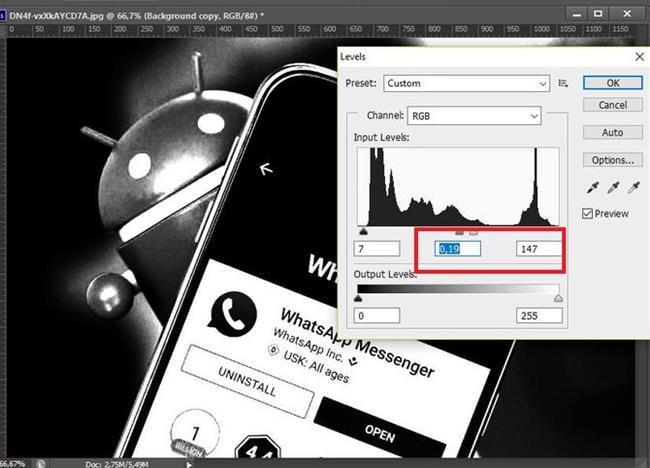Click the Cancel button

click(613, 105)
